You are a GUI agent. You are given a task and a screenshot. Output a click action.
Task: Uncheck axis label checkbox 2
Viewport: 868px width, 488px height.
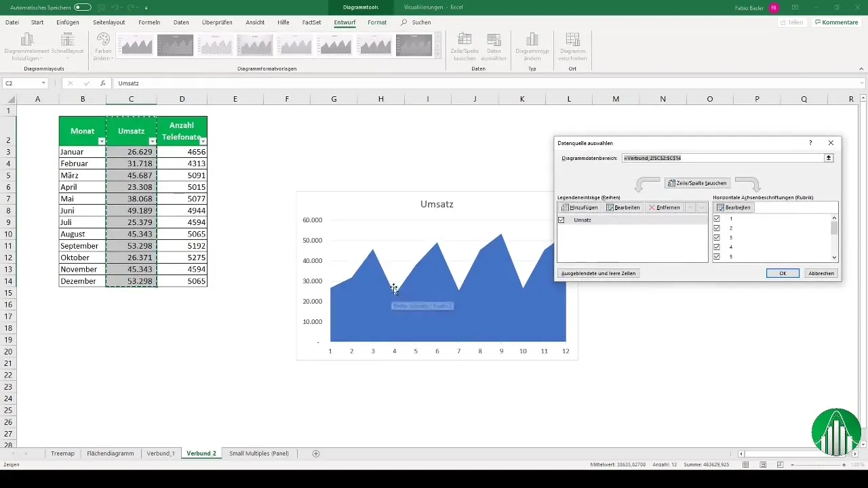tap(717, 228)
